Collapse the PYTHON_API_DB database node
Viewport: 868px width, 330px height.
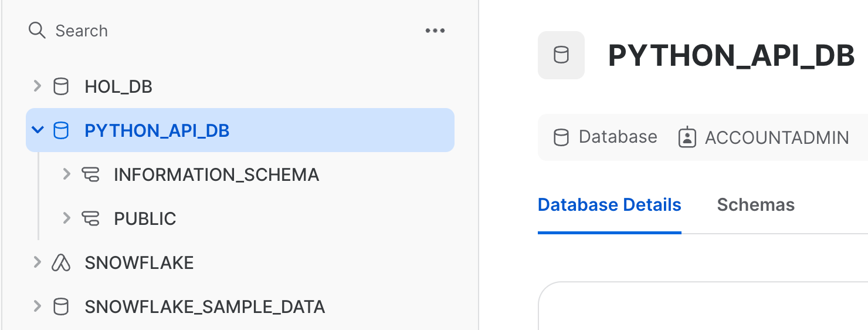(x=38, y=130)
